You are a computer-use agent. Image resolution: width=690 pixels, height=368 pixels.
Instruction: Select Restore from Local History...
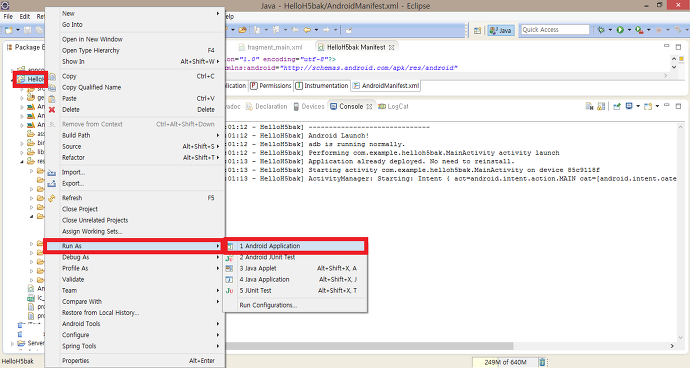[x=134, y=313]
